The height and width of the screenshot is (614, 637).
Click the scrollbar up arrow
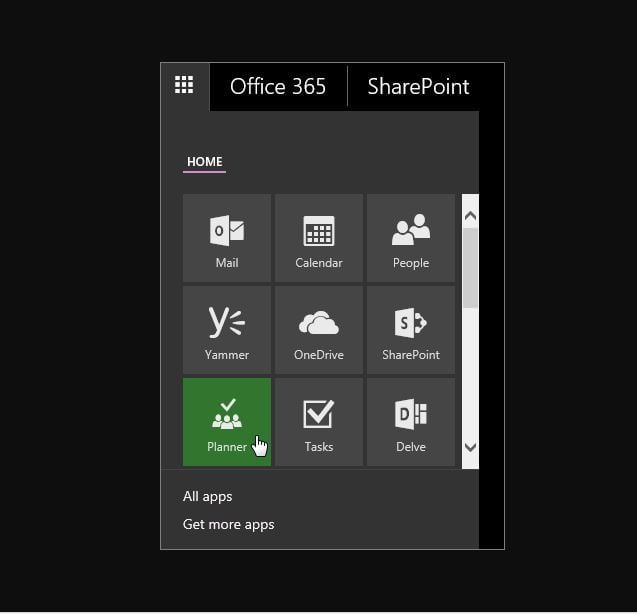click(x=470, y=215)
